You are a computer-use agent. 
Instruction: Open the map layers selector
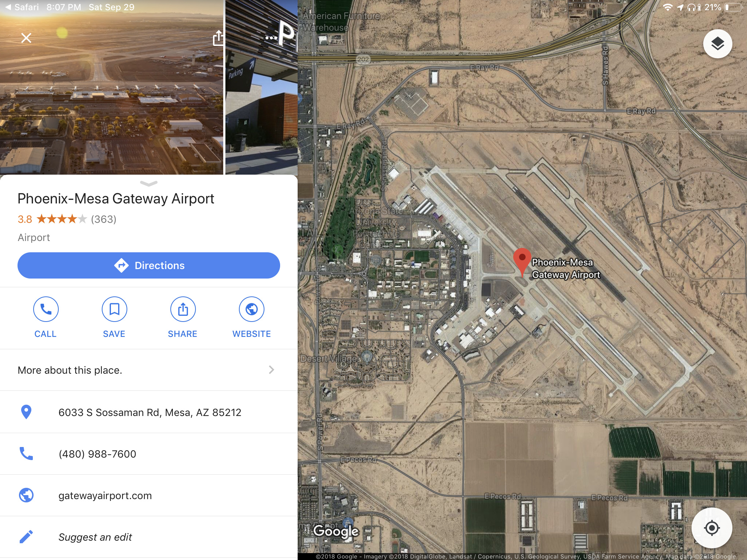[717, 44]
